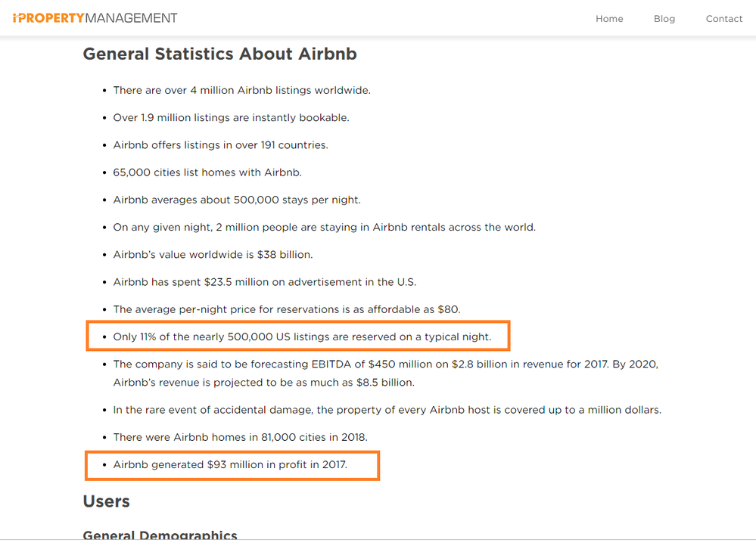Go to the Blog page

click(664, 19)
